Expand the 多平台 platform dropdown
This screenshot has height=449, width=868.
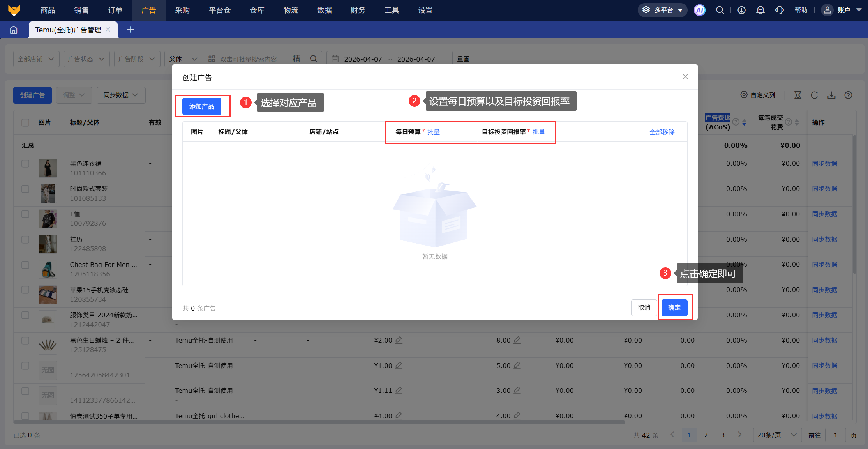pos(662,10)
